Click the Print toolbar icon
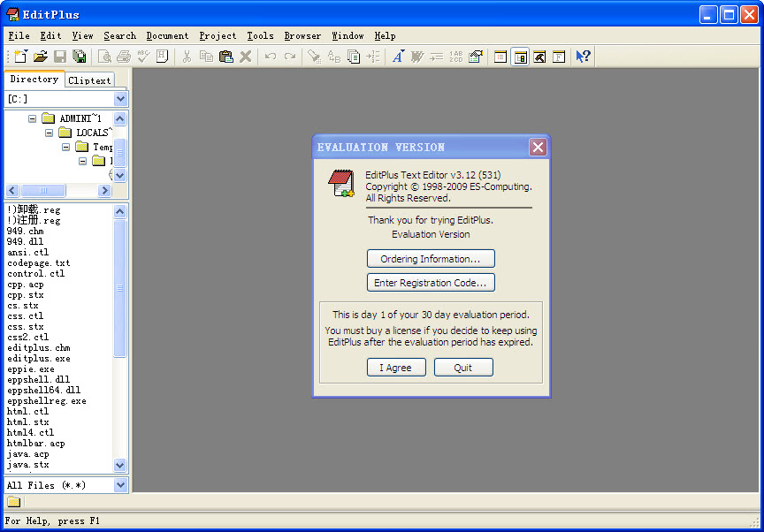This screenshot has width=764, height=532. [x=124, y=57]
